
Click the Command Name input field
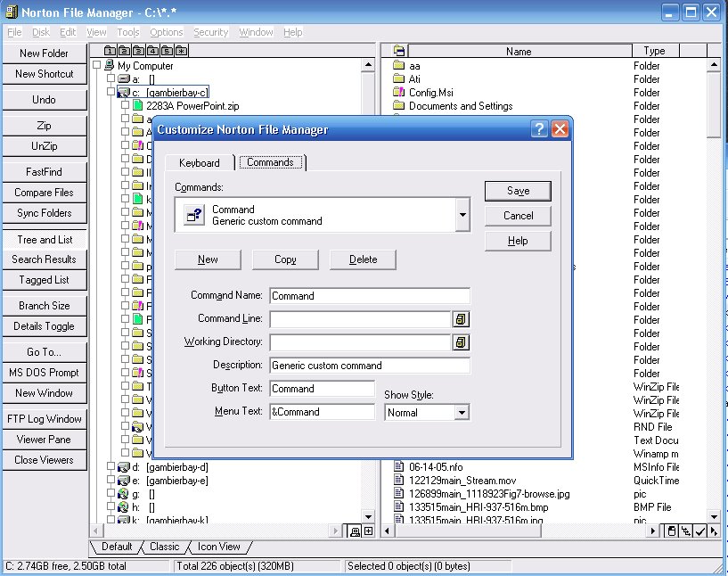point(370,296)
